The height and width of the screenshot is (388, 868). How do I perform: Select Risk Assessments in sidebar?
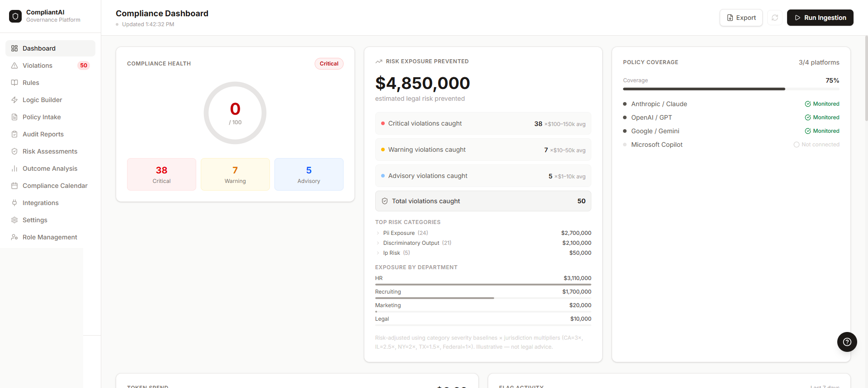point(50,151)
